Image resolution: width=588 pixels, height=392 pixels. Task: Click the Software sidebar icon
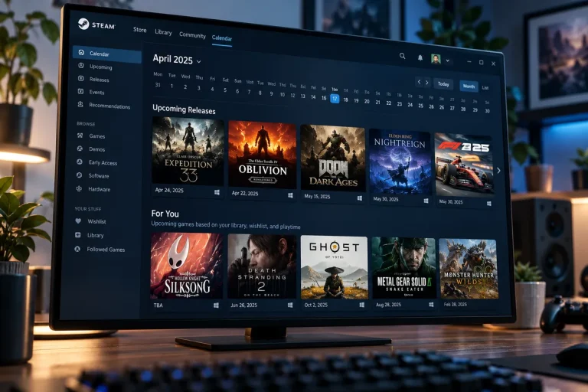pos(79,175)
